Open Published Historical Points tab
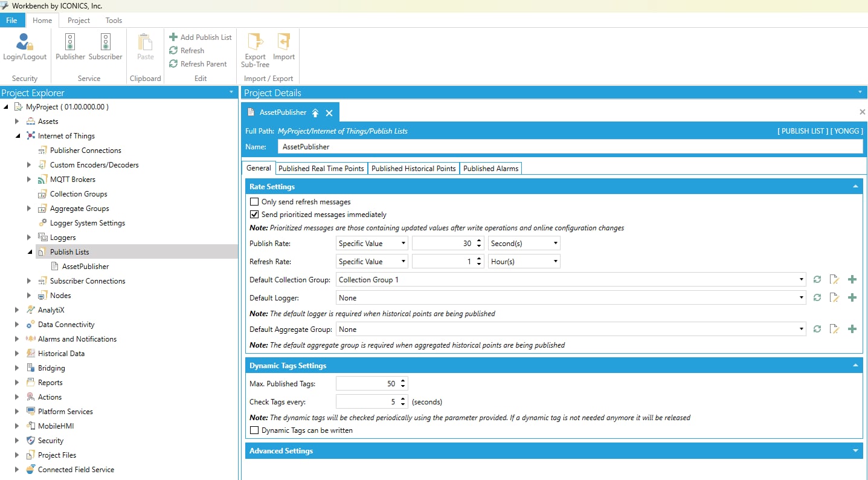This screenshot has width=868, height=480. [x=413, y=168]
